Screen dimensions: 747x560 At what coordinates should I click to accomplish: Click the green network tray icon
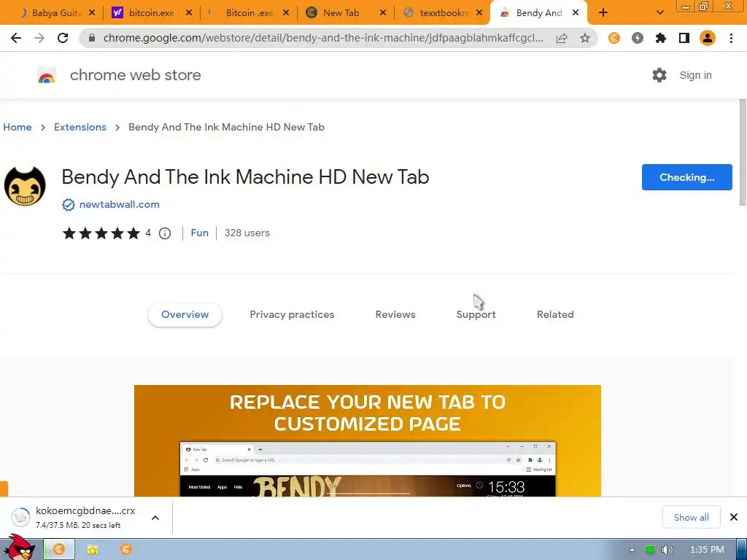pyautogui.click(x=650, y=550)
